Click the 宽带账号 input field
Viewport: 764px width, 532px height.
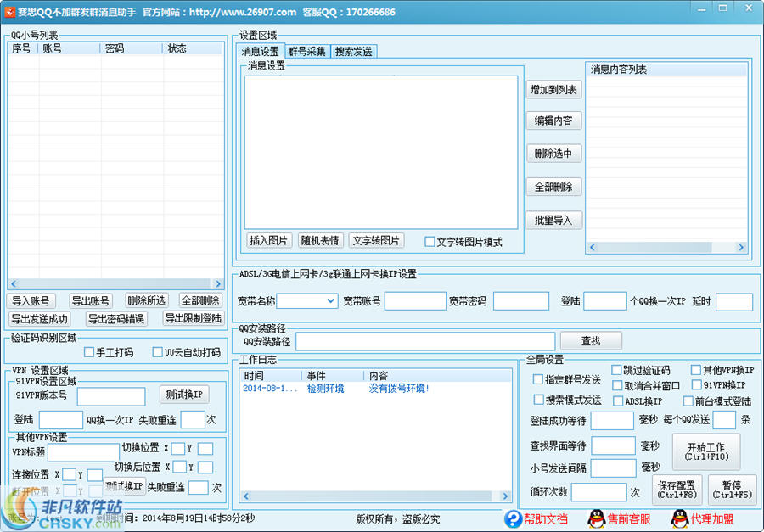[415, 301]
